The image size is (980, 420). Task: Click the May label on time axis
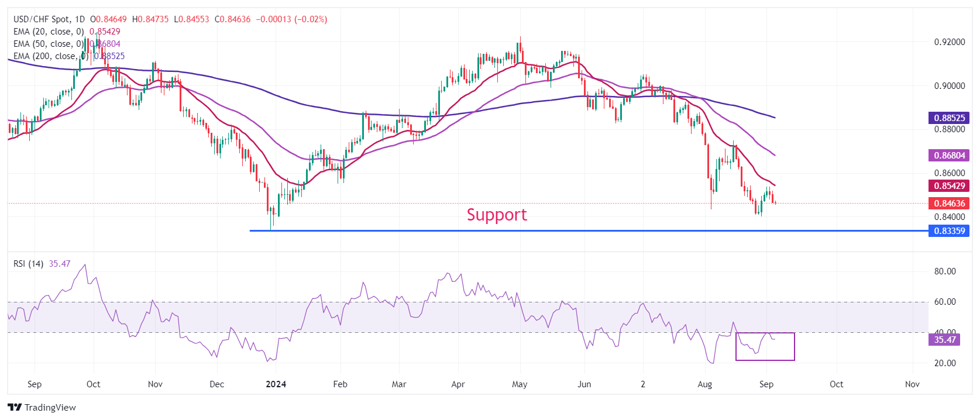click(520, 384)
